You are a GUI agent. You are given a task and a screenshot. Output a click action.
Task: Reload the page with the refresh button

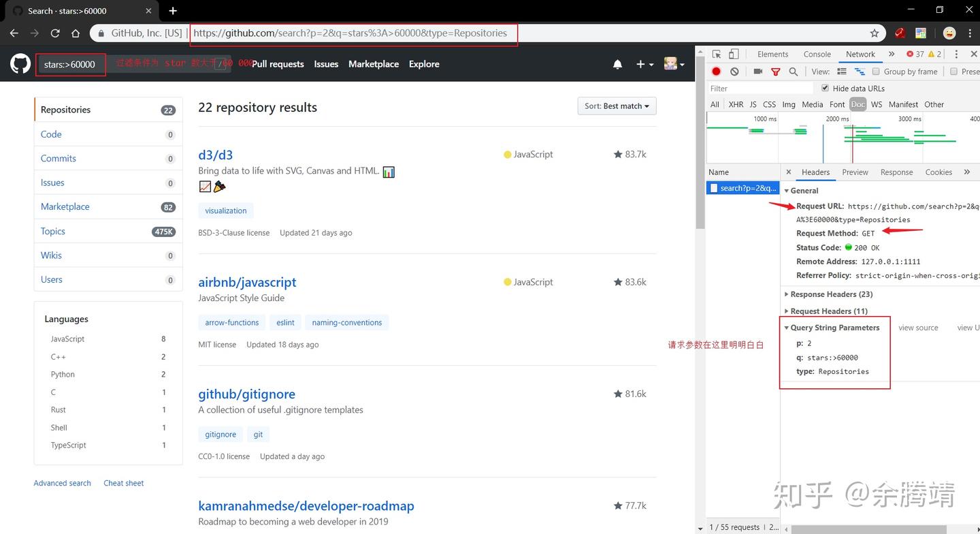coord(55,33)
